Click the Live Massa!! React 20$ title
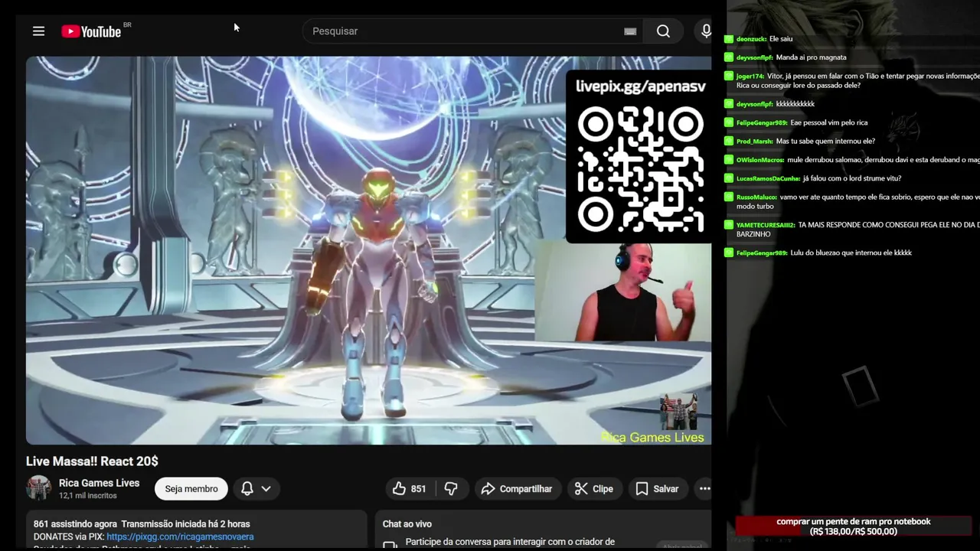980x551 pixels. tap(92, 461)
